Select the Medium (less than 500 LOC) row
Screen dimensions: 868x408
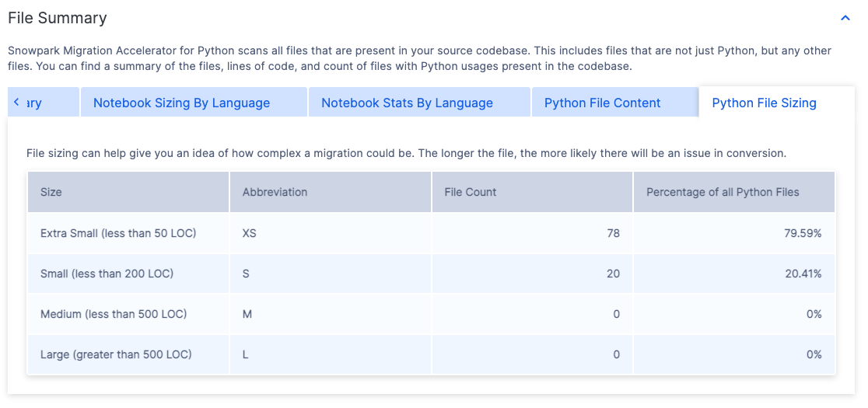[x=114, y=314]
